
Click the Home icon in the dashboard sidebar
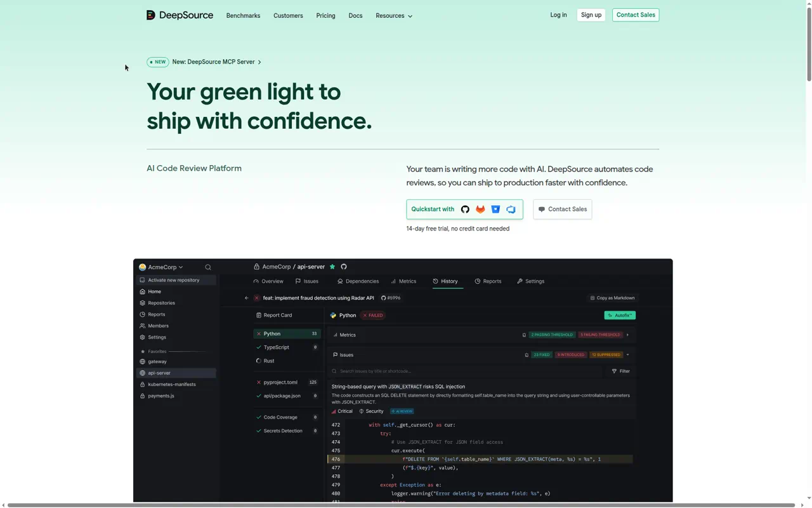click(x=143, y=291)
